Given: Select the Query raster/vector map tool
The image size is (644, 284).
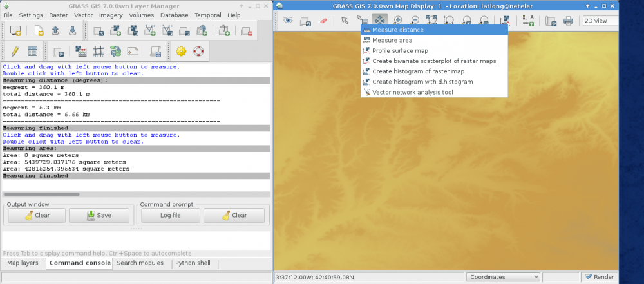Looking at the screenshot, I should (362, 20).
